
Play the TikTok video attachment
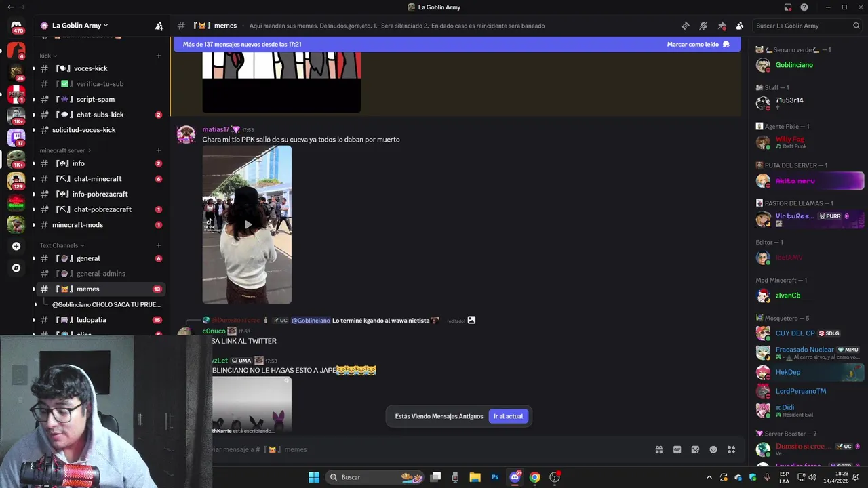pyautogui.click(x=247, y=224)
